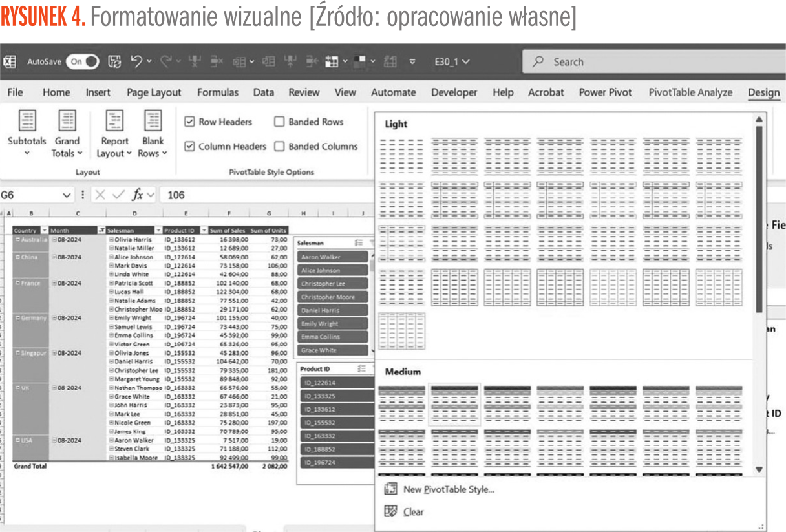Turn off the AutoSave toggle
786x532 pixels.
pyautogui.click(x=82, y=61)
